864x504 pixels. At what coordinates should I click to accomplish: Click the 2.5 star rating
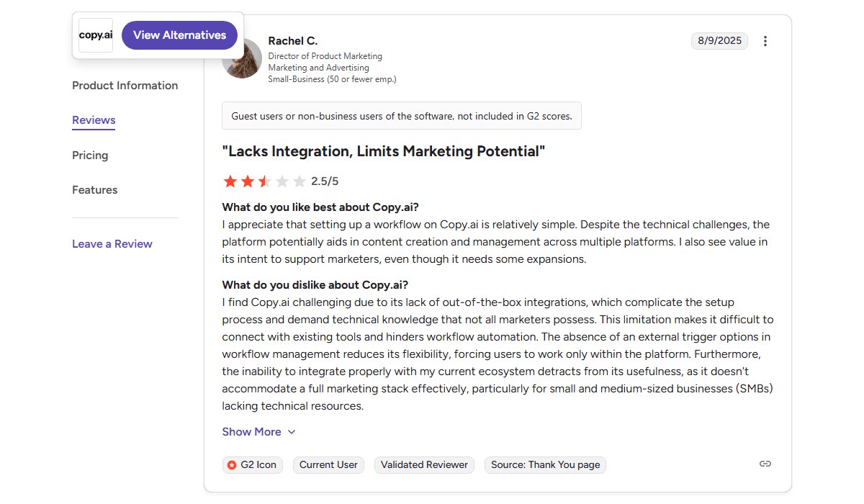coord(265,181)
